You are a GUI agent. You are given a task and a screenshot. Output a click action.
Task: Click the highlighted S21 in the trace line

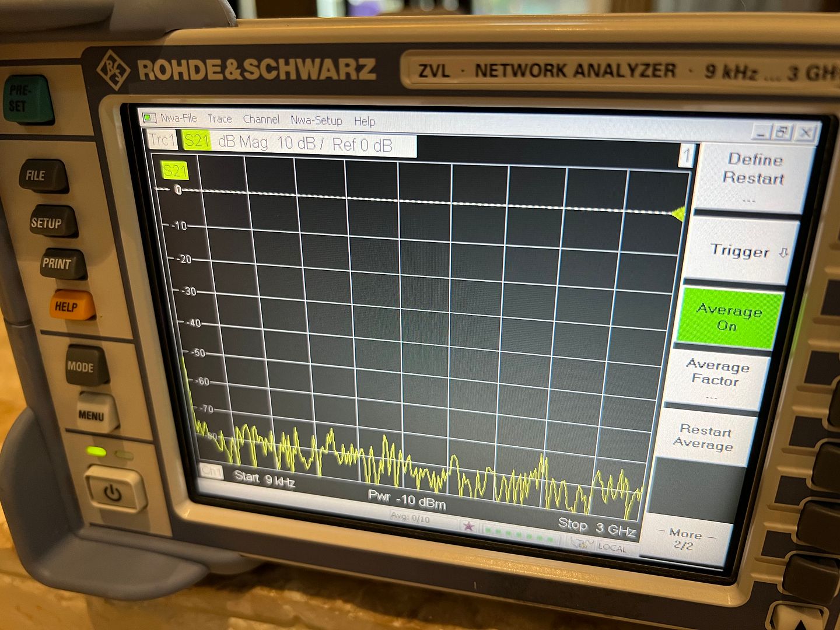[x=196, y=141]
